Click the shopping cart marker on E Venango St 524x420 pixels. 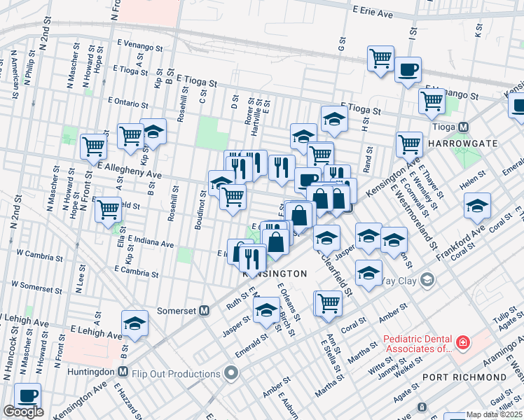[432, 104]
